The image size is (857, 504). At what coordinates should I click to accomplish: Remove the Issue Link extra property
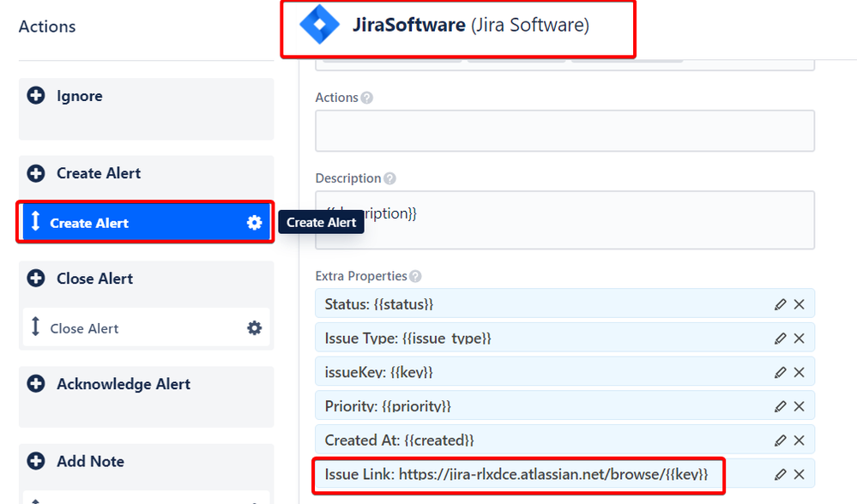[x=799, y=475]
